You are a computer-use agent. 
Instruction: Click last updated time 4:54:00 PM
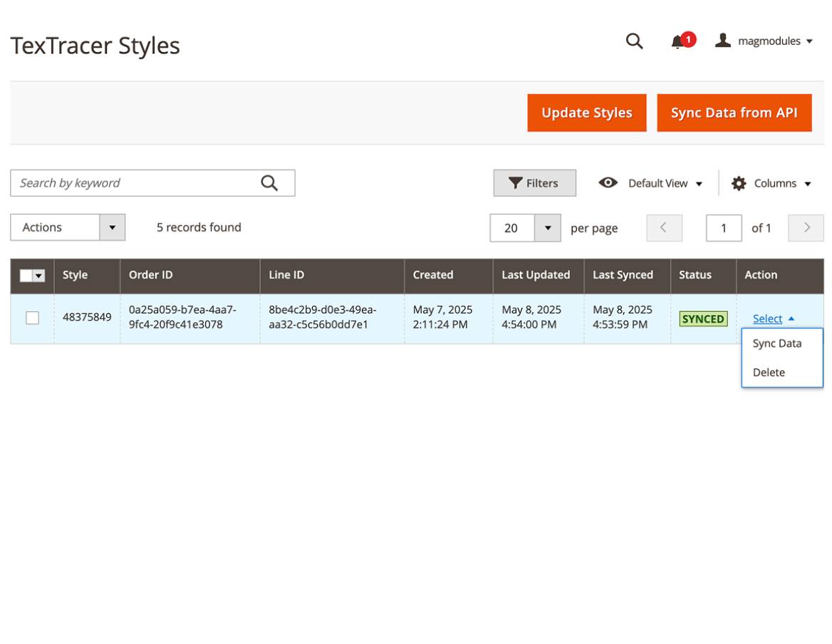click(529, 325)
